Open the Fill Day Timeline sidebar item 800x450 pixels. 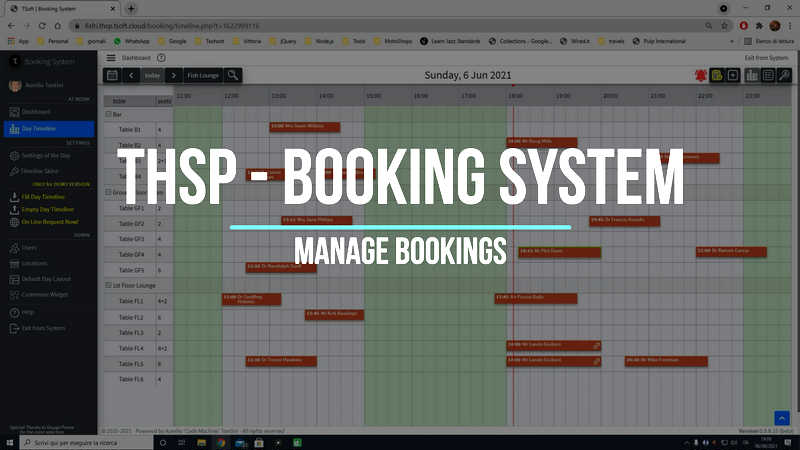click(x=43, y=197)
